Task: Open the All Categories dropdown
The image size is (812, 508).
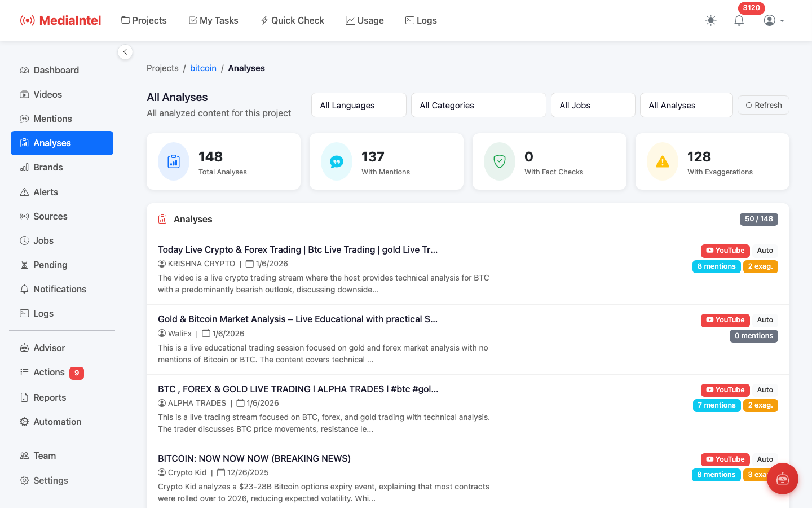Action: click(478, 105)
